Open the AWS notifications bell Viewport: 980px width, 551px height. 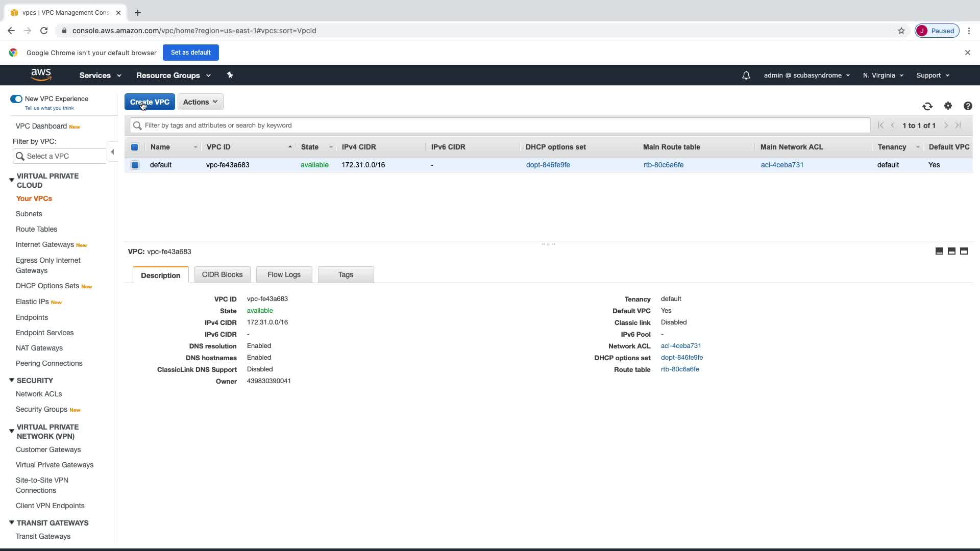click(746, 76)
